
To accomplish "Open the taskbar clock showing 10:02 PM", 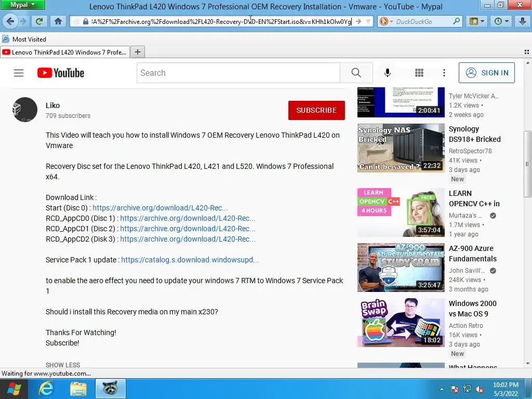I will (x=506, y=389).
